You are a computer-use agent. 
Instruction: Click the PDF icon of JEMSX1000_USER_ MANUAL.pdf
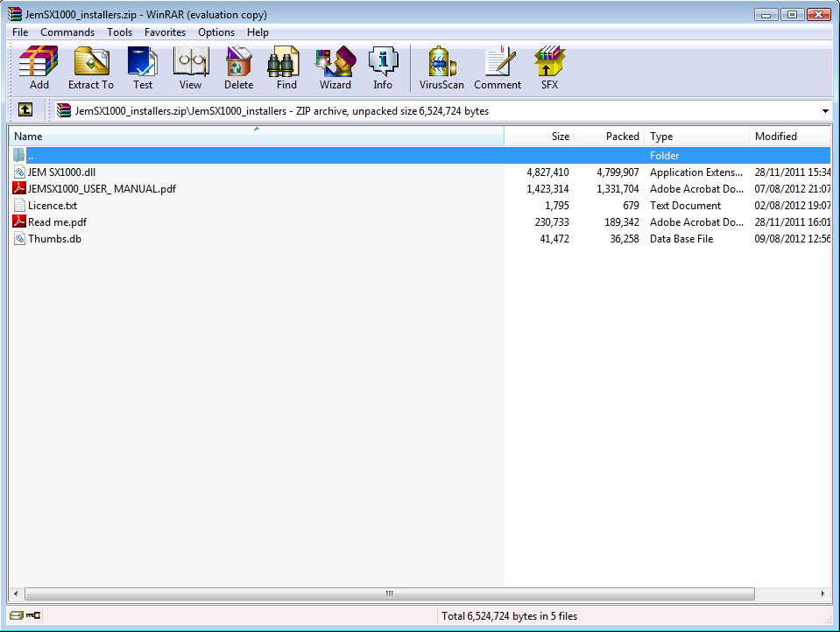[x=19, y=188]
